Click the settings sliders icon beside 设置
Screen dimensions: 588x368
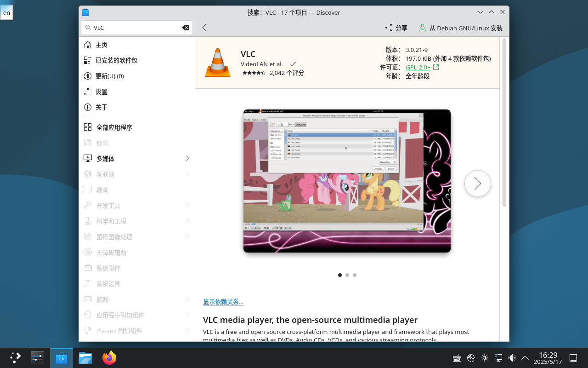point(88,92)
